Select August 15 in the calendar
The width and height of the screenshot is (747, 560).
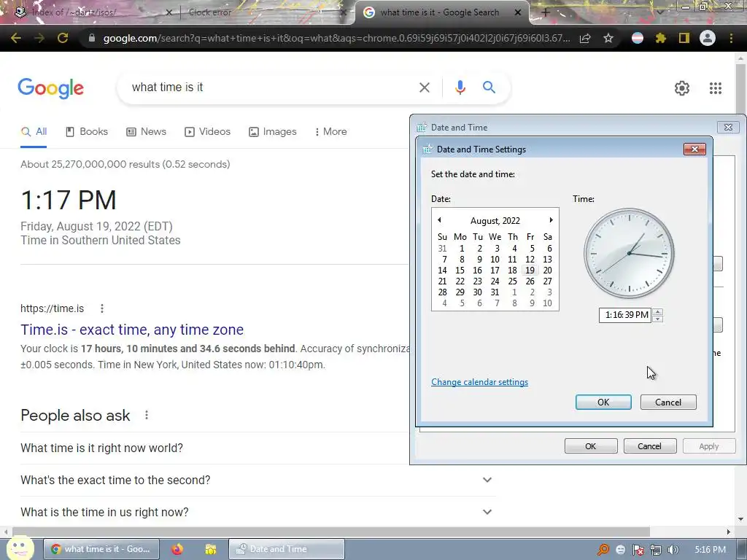[460, 271]
